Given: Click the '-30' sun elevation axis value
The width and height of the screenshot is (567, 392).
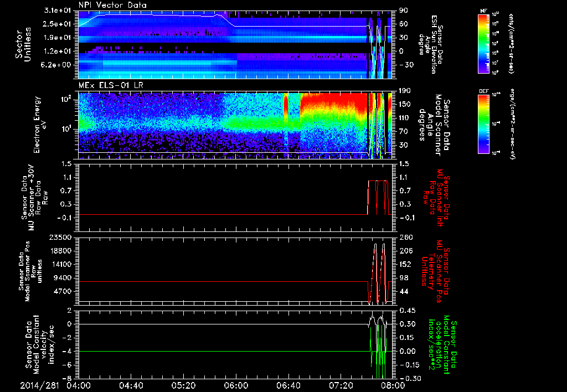Looking at the screenshot, I should 406,65.
